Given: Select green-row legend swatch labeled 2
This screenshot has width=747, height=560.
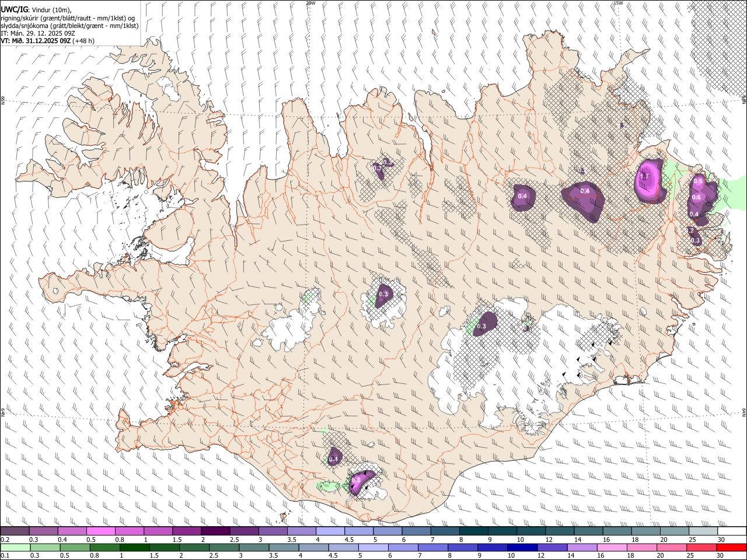Looking at the screenshot, I should click(194, 547).
